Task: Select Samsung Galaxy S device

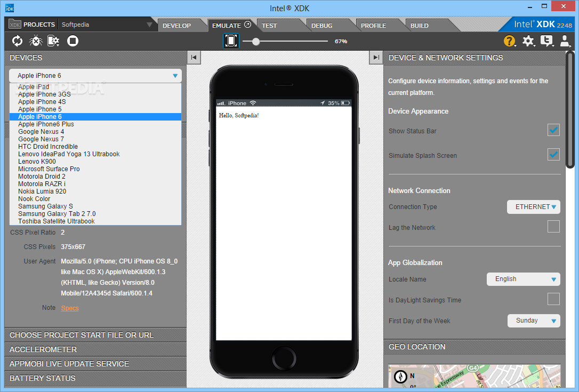Action: pos(95,206)
